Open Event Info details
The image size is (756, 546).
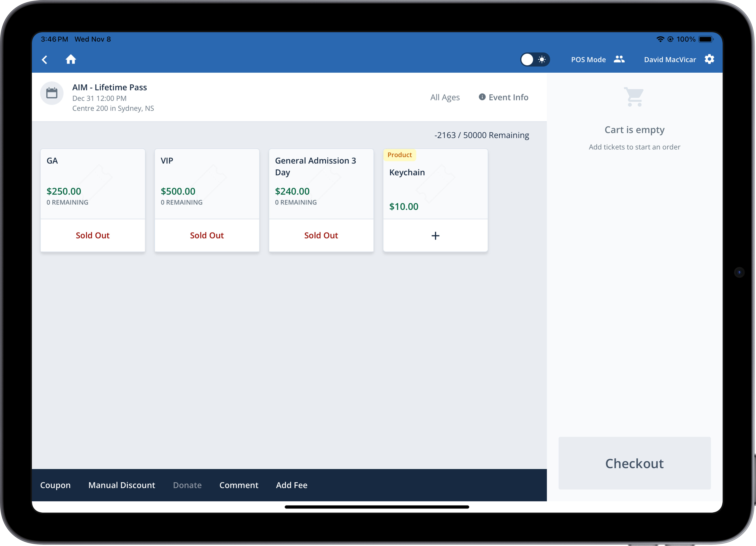504,97
